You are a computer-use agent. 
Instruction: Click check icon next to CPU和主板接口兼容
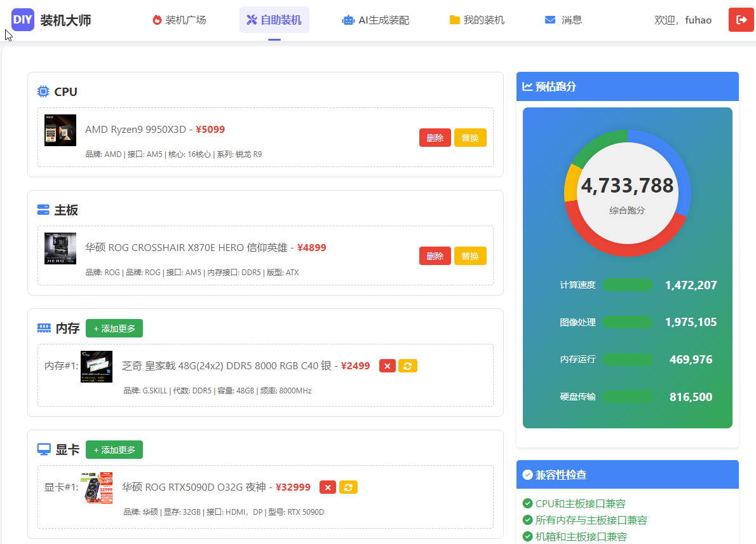[527, 503]
